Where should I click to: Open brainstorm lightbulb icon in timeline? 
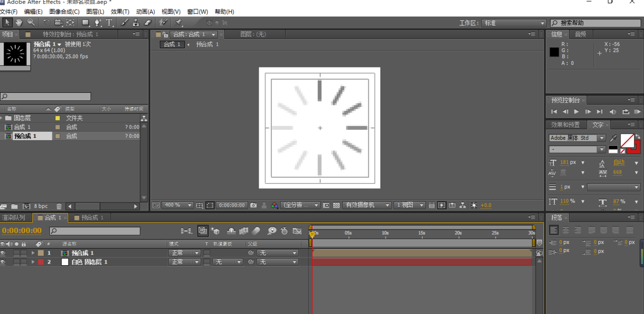click(x=272, y=231)
